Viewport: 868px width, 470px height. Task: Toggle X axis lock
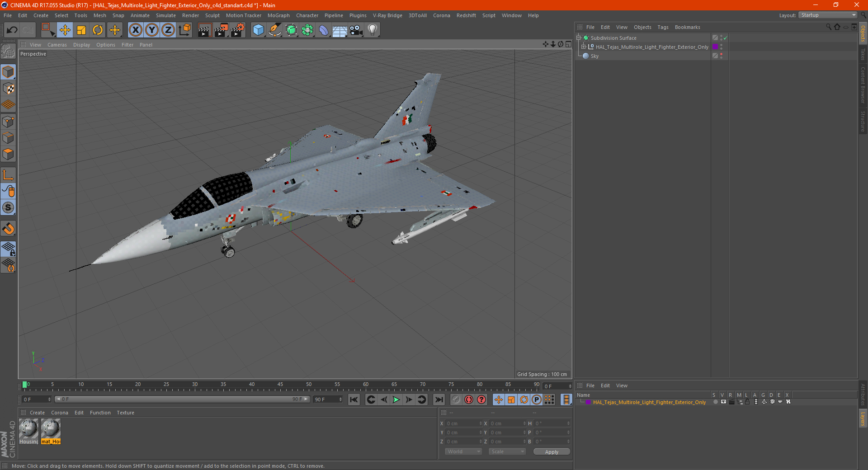136,30
